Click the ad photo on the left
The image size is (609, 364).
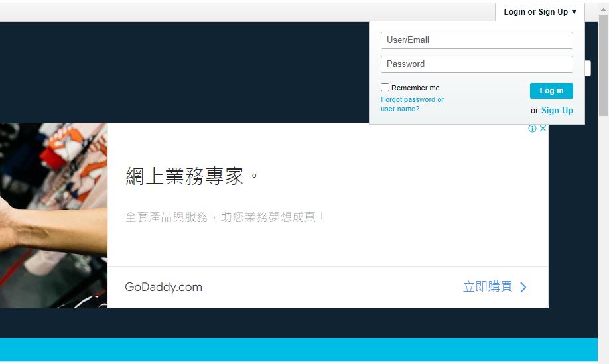53,215
